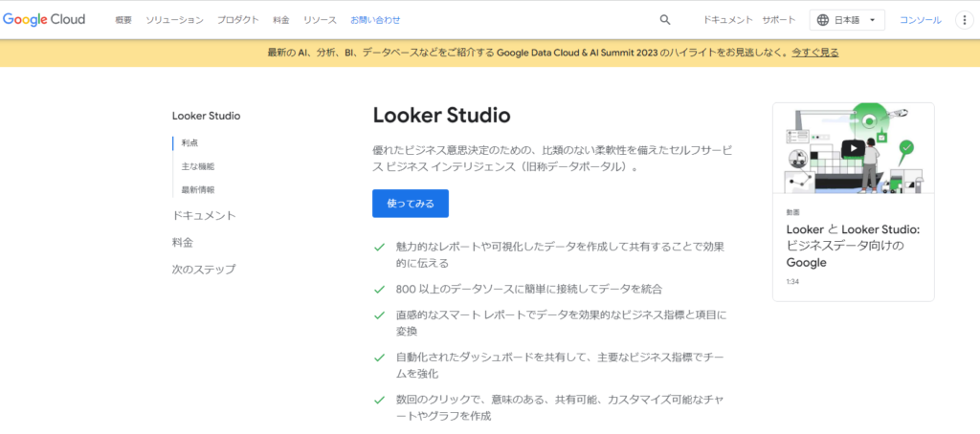This screenshot has height=434, width=980.
Task: Go to 次のステップ in the sidebar
Action: (x=205, y=270)
